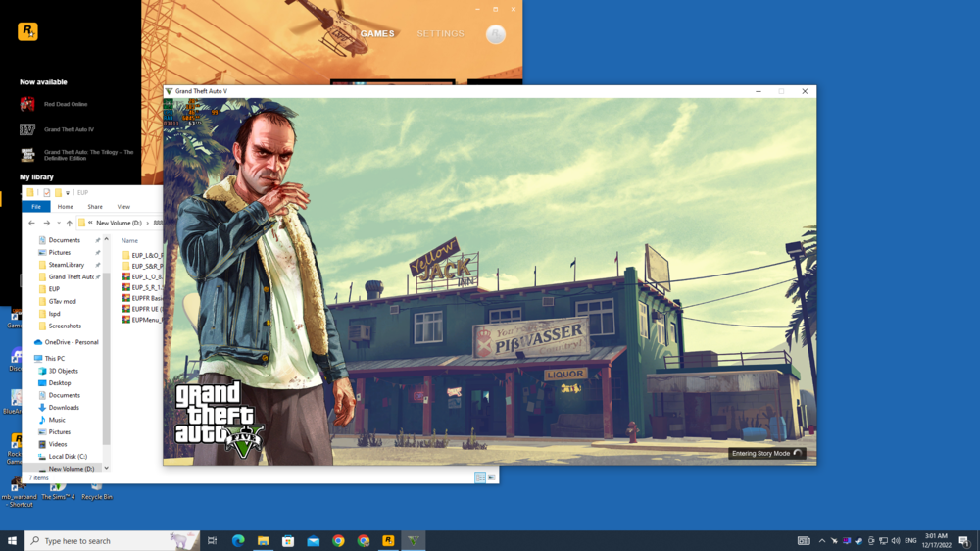
Task: Open Steam tray icon
Action: [858, 541]
